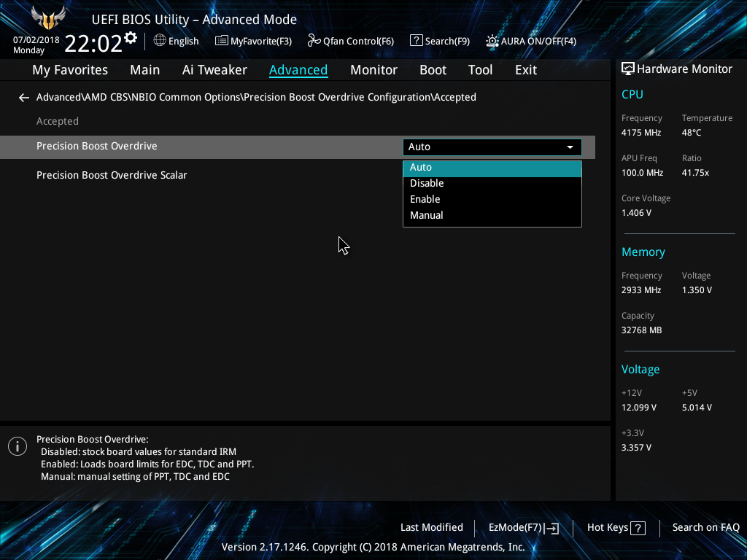Go to the Boot tab
This screenshot has height=560, width=747.
[433, 70]
